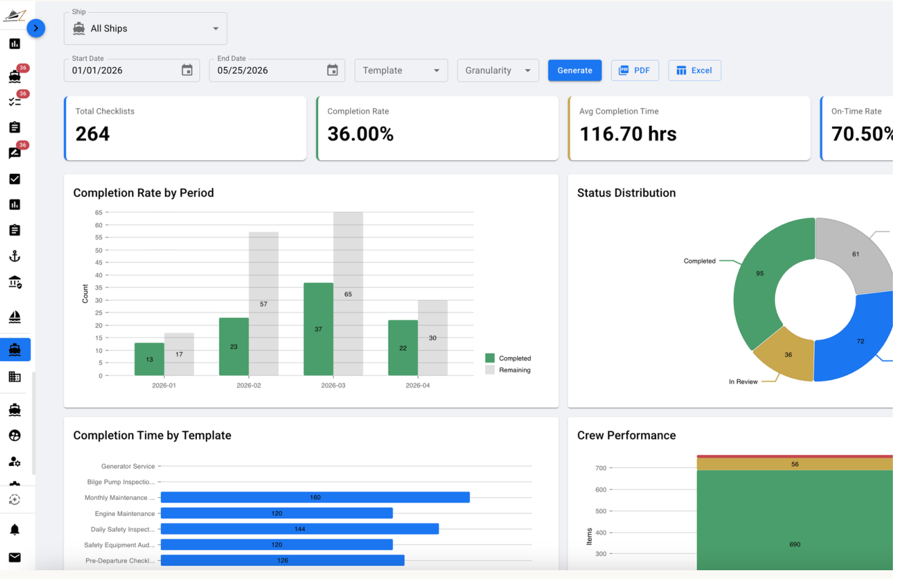Open the sailboat sidebar icon
Image resolution: width=924 pixels, height=579 pixels.
tap(15, 317)
